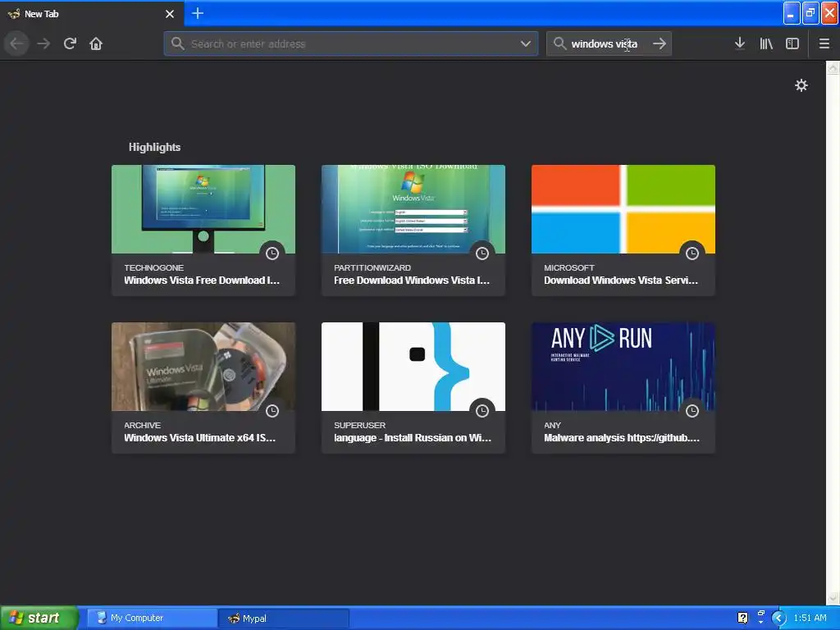Open New Tab preferences gear

point(801,85)
